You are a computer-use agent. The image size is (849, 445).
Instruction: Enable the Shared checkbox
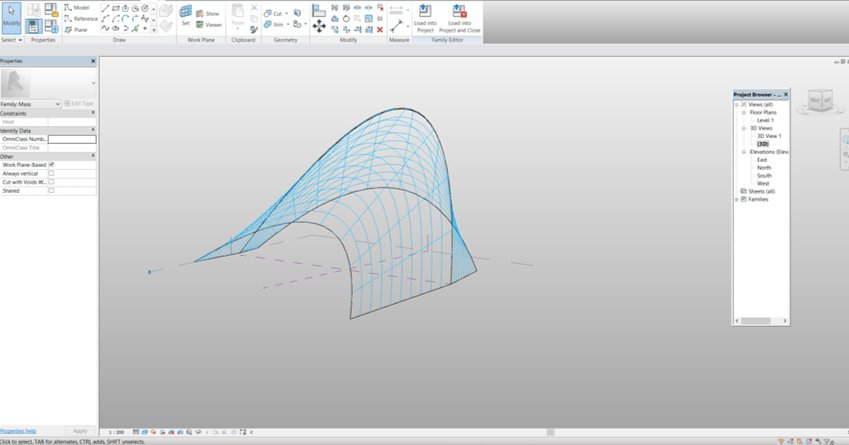tap(51, 191)
